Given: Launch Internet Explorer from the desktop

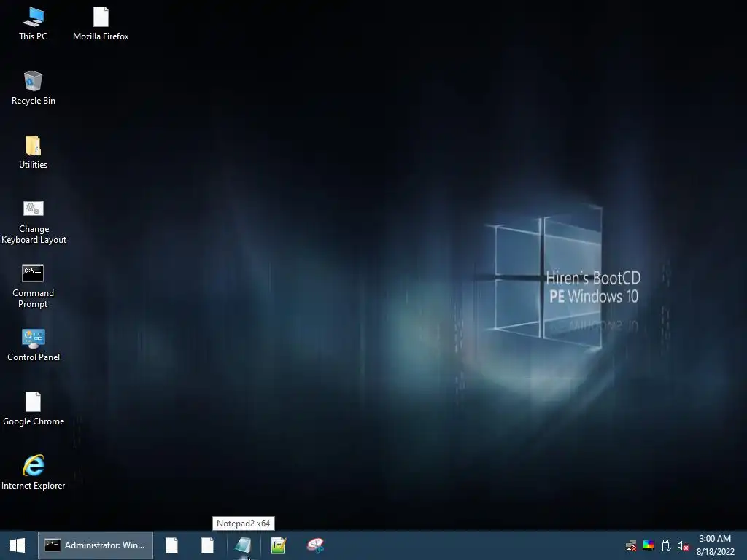Looking at the screenshot, I should [x=33, y=472].
